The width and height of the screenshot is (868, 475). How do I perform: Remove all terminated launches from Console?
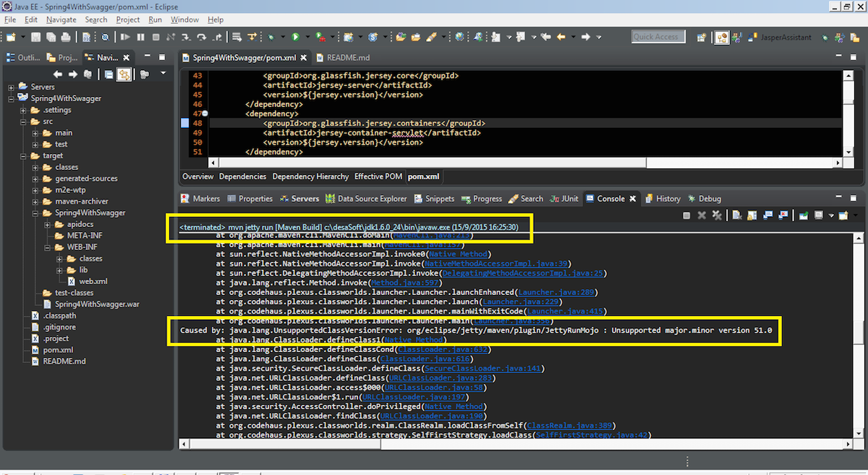[716, 215]
